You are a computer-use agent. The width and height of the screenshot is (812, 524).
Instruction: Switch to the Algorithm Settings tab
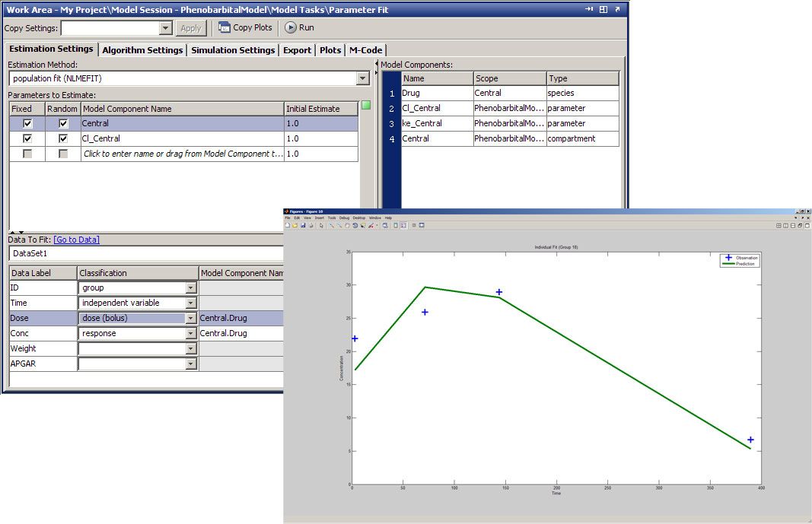pos(142,50)
